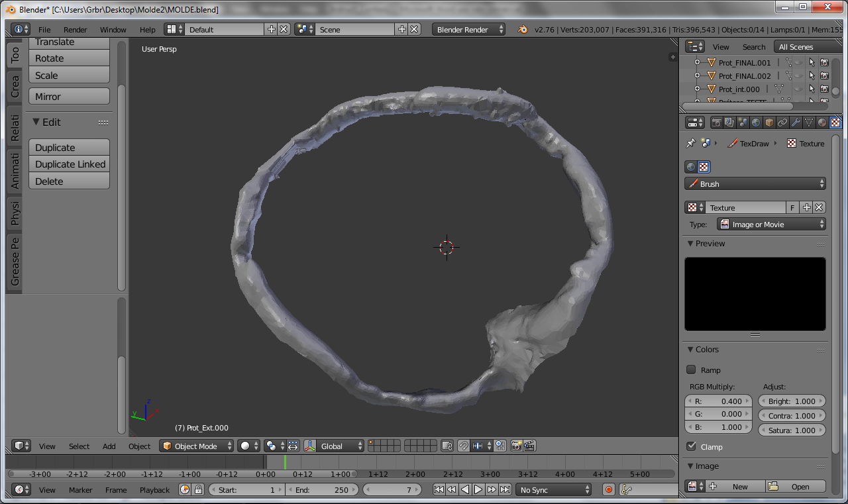
Task: Add a new texture with plus icon
Action: pyautogui.click(x=806, y=207)
